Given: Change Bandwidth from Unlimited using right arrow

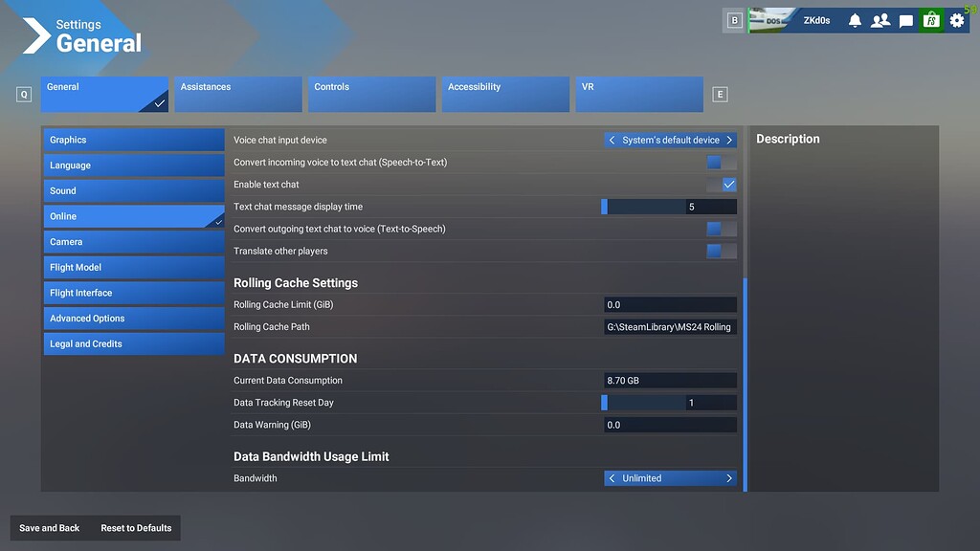Looking at the screenshot, I should pyautogui.click(x=728, y=477).
